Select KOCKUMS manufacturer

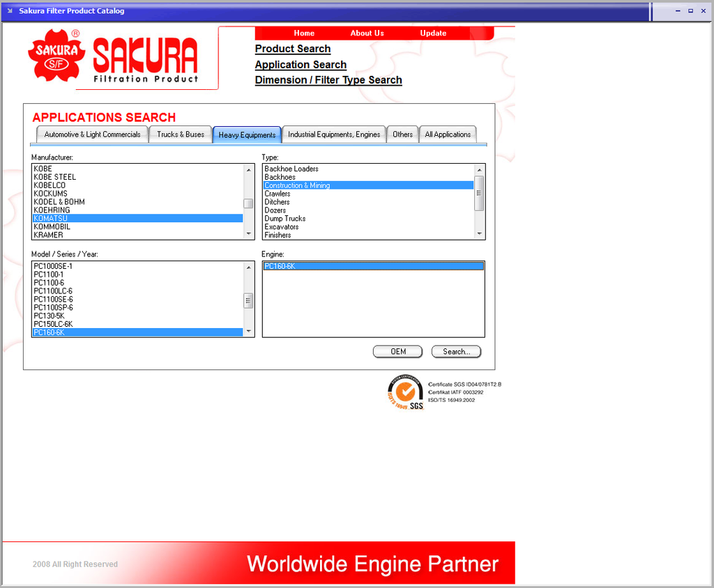click(138, 194)
